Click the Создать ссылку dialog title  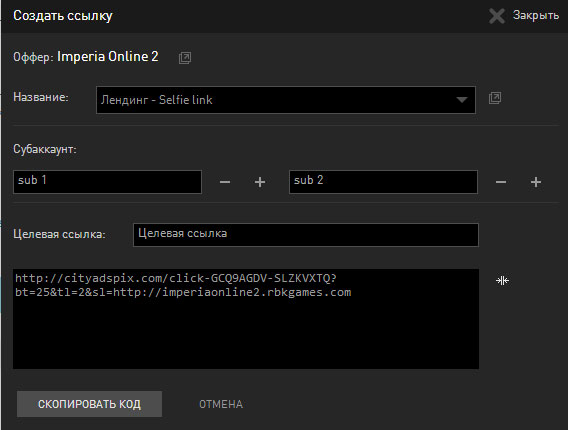63,16
